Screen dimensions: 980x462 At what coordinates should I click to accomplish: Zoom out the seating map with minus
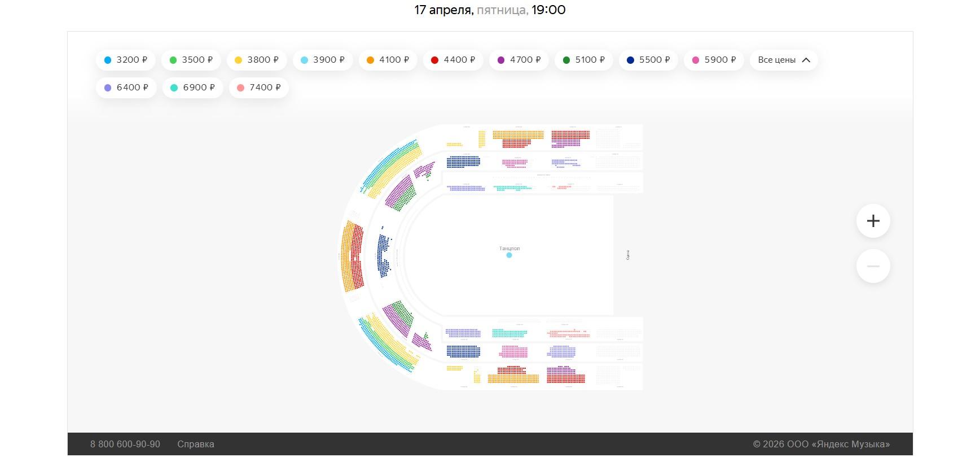coord(873,266)
